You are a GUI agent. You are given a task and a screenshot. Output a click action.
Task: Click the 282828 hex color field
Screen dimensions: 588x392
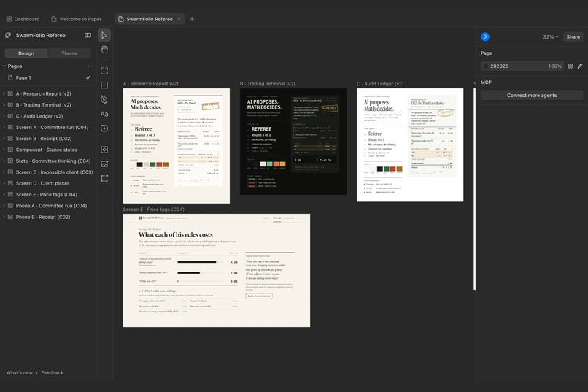(x=500, y=66)
